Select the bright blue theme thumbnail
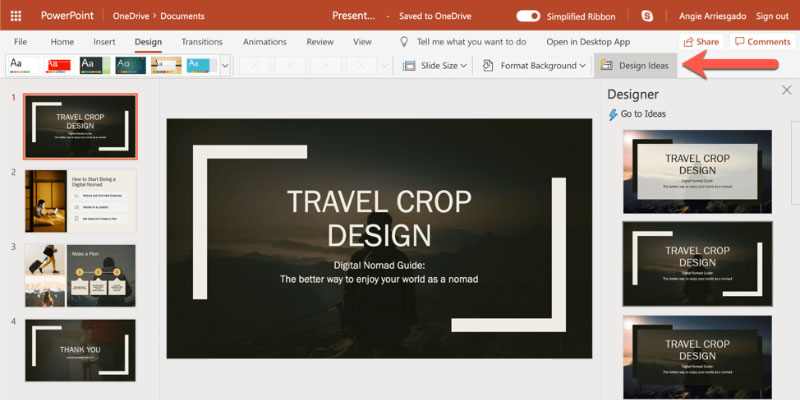The width and height of the screenshot is (800, 400). (x=202, y=65)
